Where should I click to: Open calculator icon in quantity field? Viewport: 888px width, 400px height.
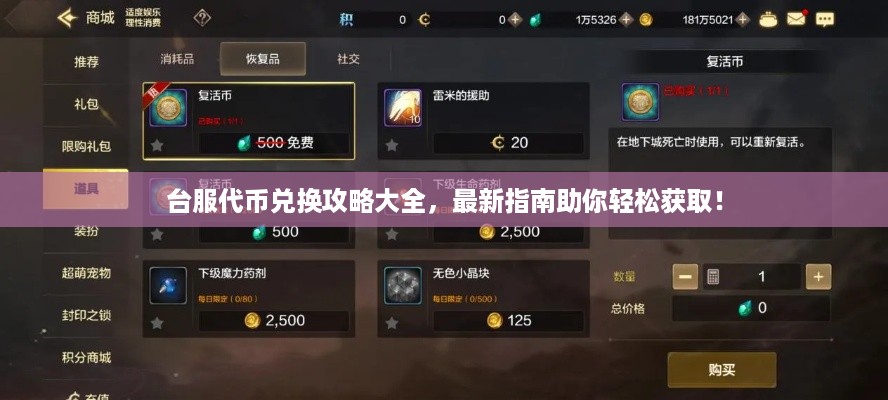(713, 276)
